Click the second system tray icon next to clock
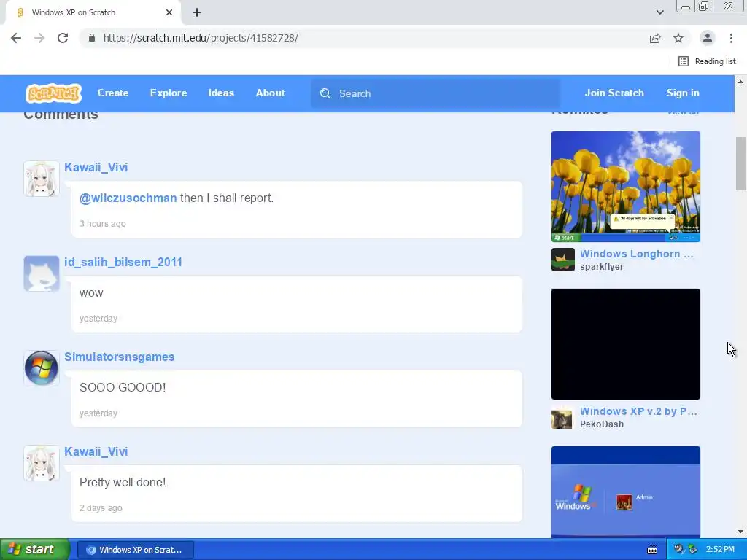747x560 pixels. [693, 549]
